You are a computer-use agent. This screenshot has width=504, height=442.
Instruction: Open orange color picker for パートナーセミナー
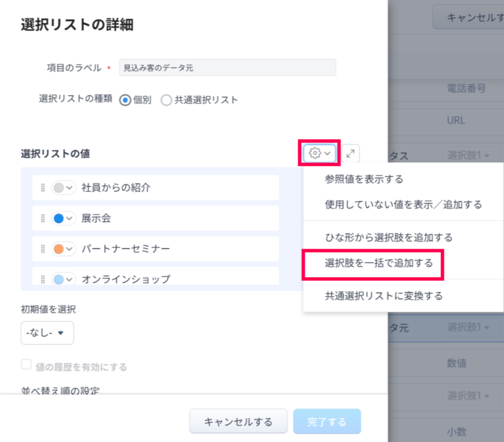tap(64, 249)
